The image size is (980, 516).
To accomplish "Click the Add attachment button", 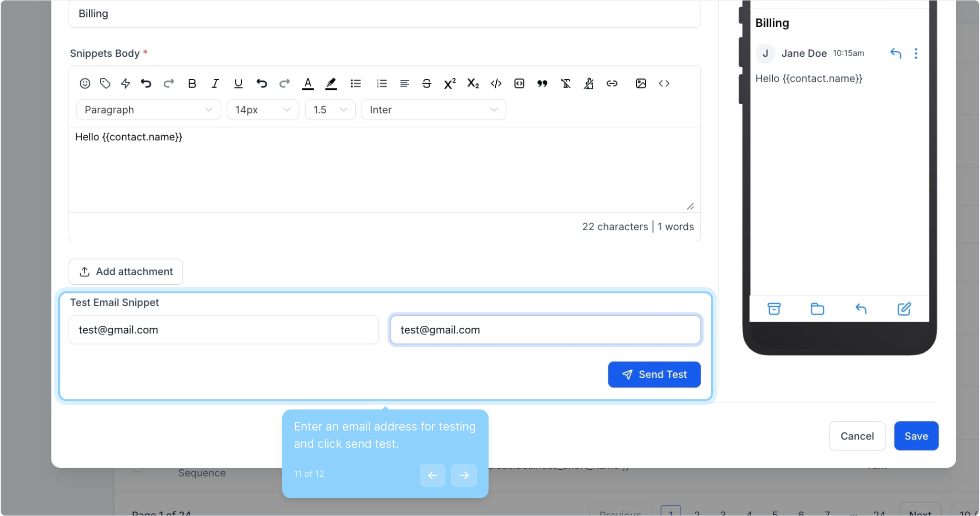I will (126, 272).
